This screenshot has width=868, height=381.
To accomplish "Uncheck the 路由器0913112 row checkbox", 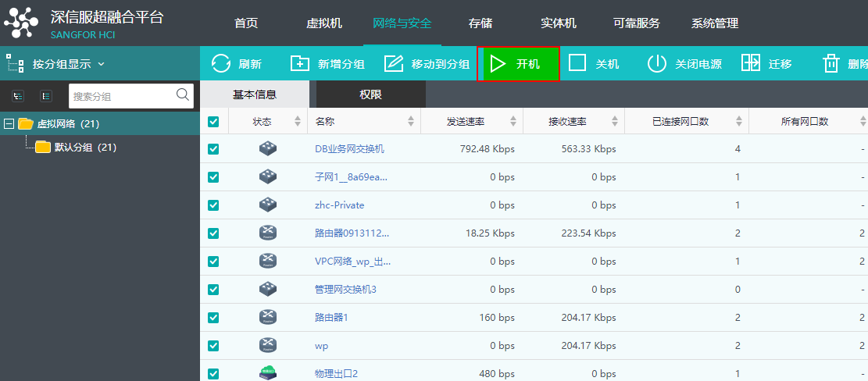I will (x=213, y=233).
